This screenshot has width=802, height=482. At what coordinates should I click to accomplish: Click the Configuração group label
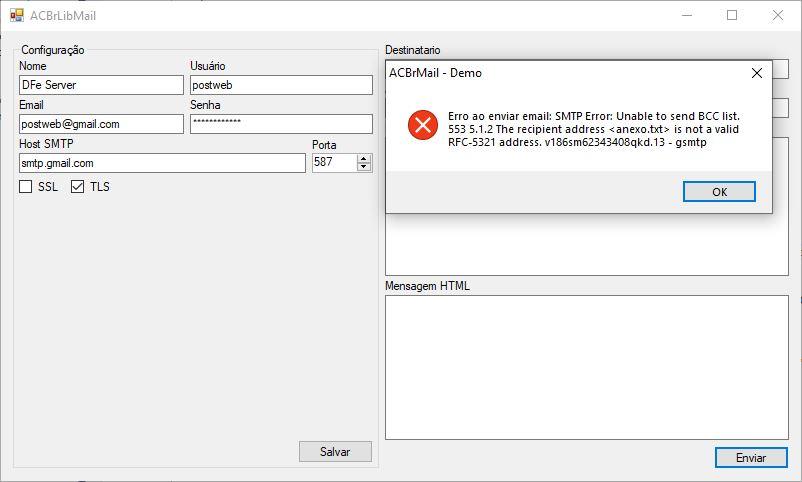point(53,50)
